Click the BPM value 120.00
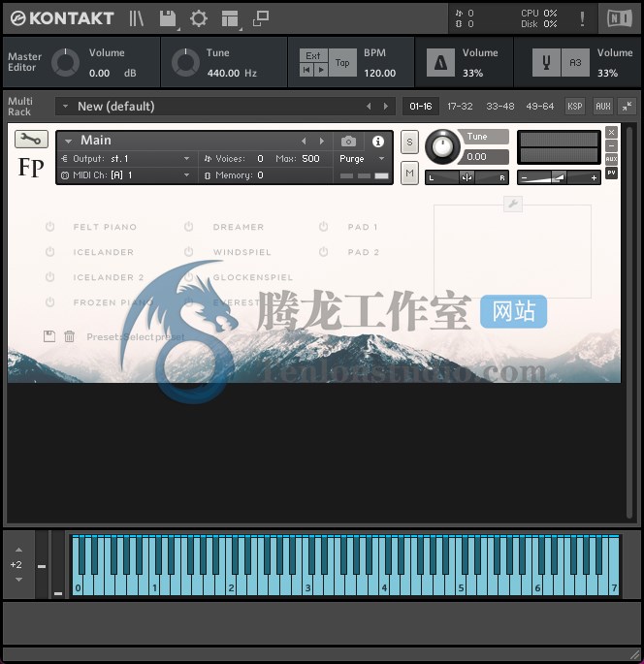Viewport: 644px width, 664px height. [379, 73]
